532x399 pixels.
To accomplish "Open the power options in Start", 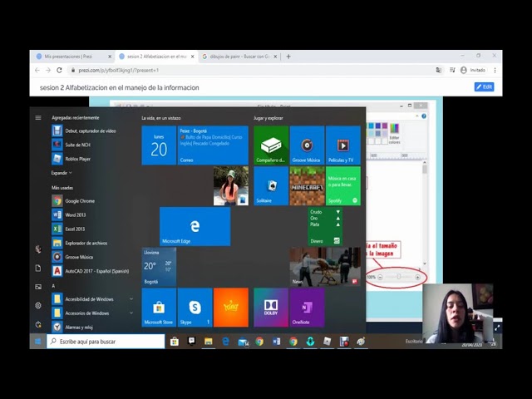I will click(38, 324).
